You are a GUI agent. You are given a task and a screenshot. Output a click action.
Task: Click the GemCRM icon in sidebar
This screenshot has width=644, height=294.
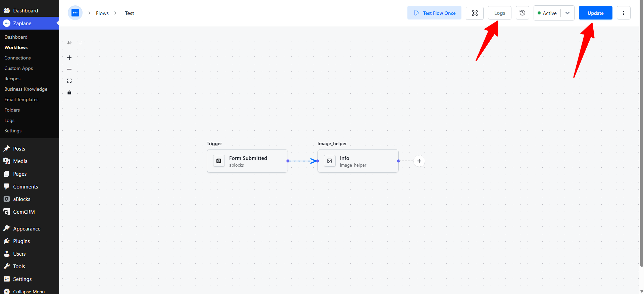click(7, 212)
